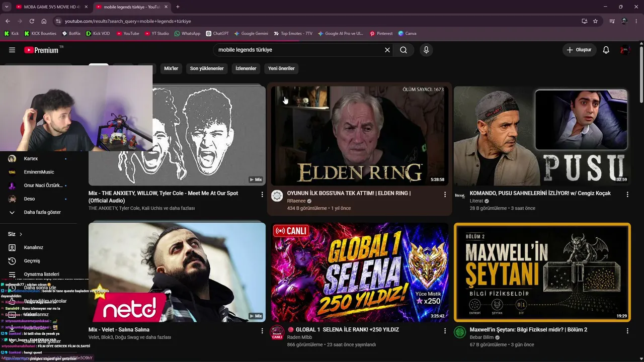Open more options for GLOBAL 1 SELENA stream
Viewport: 644px width, 362px height.
pyautogui.click(x=445, y=331)
